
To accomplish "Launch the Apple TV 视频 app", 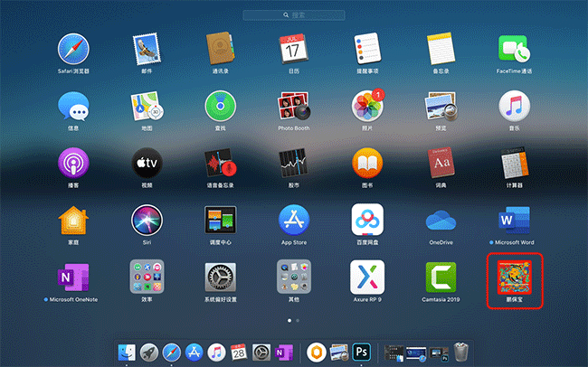I will tap(147, 163).
